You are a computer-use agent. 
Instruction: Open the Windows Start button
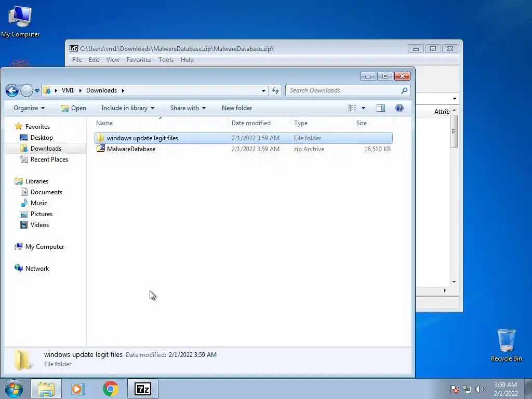14,389
